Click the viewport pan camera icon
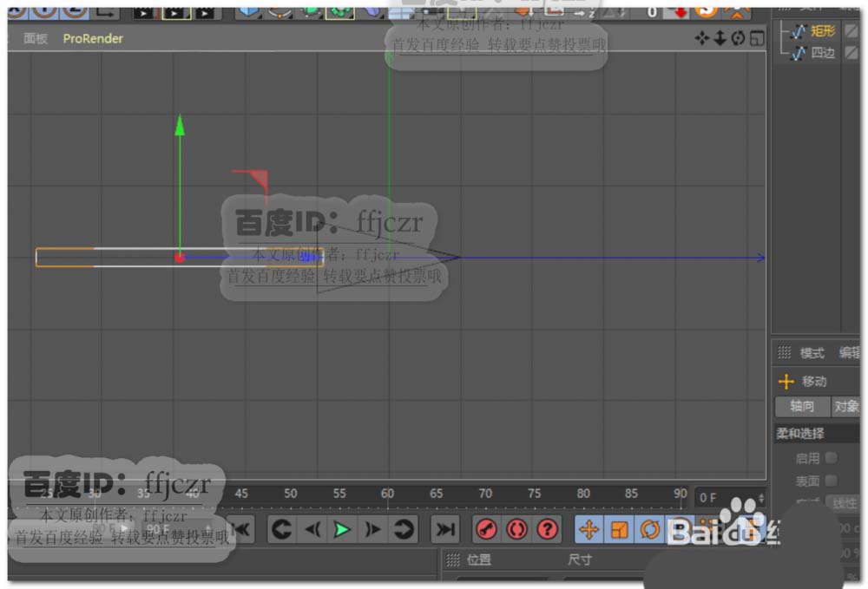This screenshot has height=589, width=868. pyautogui.click(x=702, y=37)
